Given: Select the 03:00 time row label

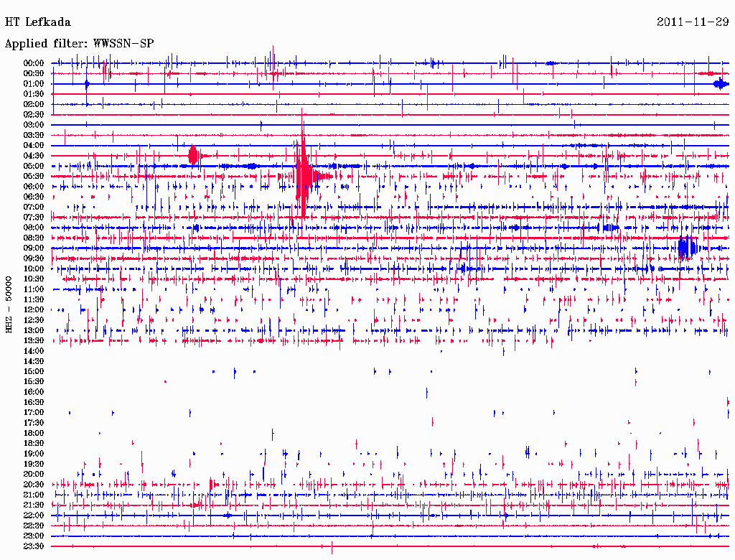Looking at the screenshot, I should click(x=34, y=125).
